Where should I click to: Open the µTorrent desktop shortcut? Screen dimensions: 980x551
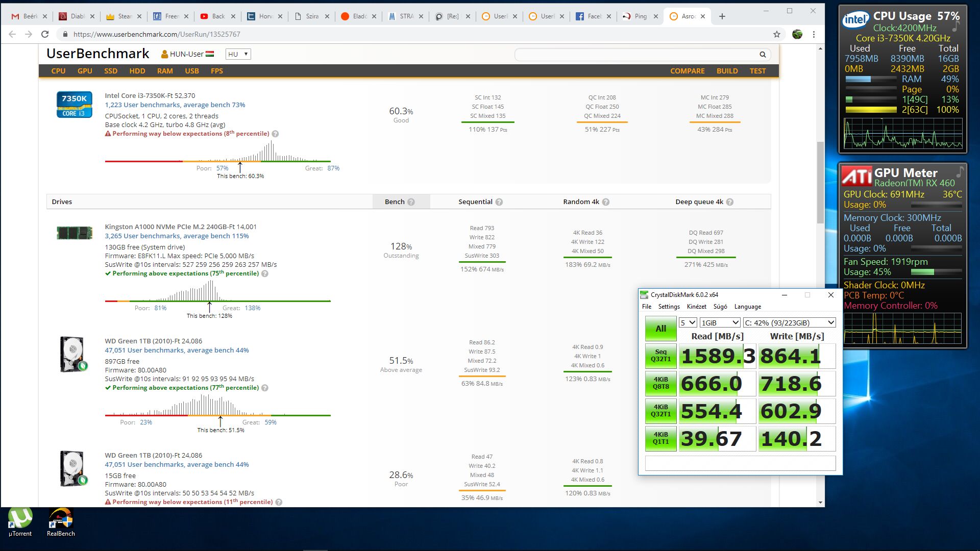[20, 522]
